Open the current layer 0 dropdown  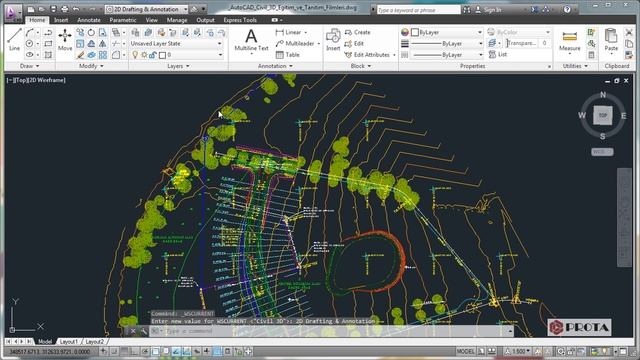[x=177, y=54]
